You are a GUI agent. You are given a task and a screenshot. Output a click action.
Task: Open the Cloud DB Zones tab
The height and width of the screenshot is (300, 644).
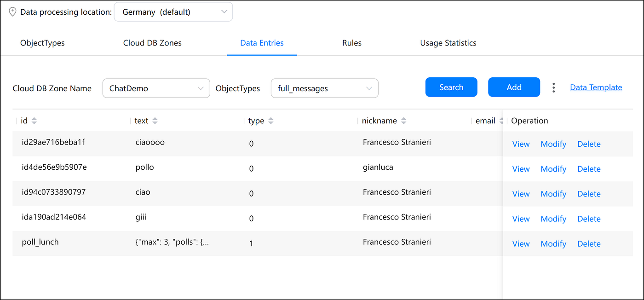pyautogui.click(x=152, y=43)
